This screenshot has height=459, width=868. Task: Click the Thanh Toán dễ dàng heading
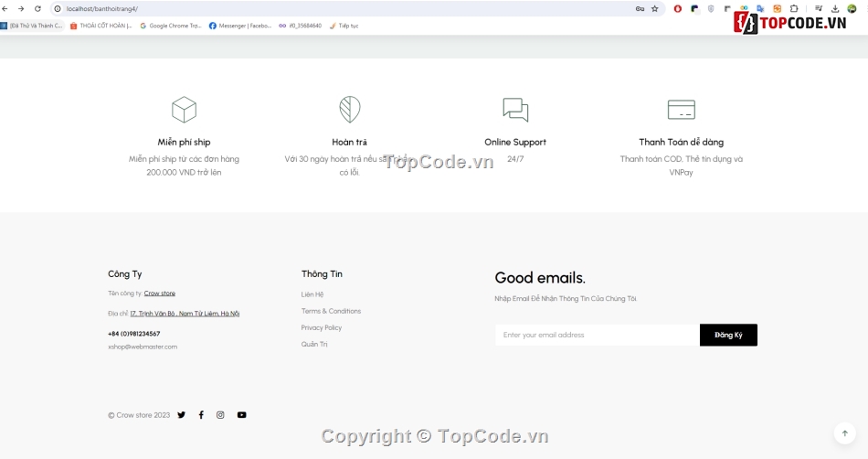[682, 143]
